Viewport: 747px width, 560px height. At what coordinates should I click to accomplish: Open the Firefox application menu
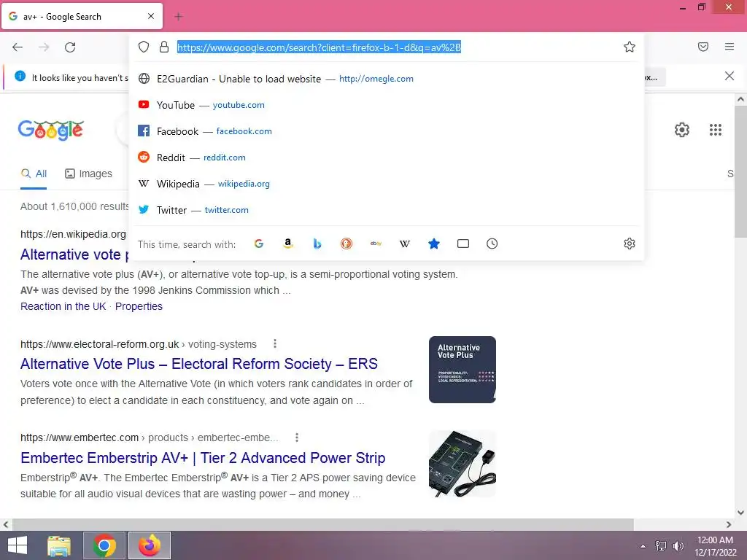tap(729, 47)
